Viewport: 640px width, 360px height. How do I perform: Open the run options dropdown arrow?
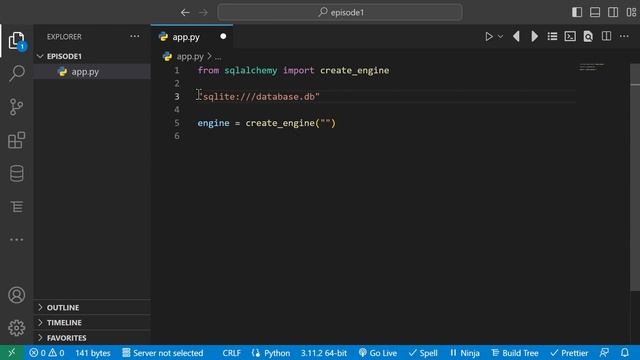click(x=500, y=37)
